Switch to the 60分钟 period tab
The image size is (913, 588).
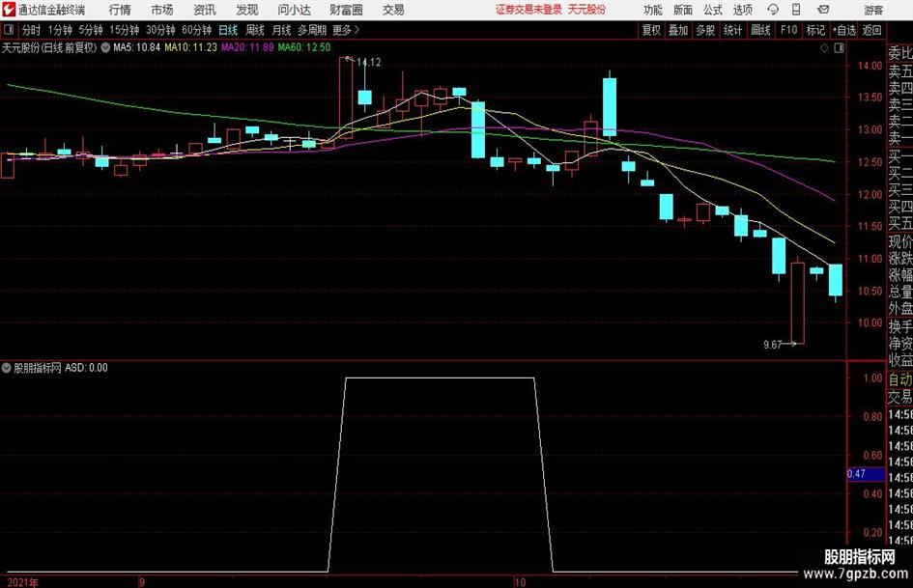(x=197, y=30)
